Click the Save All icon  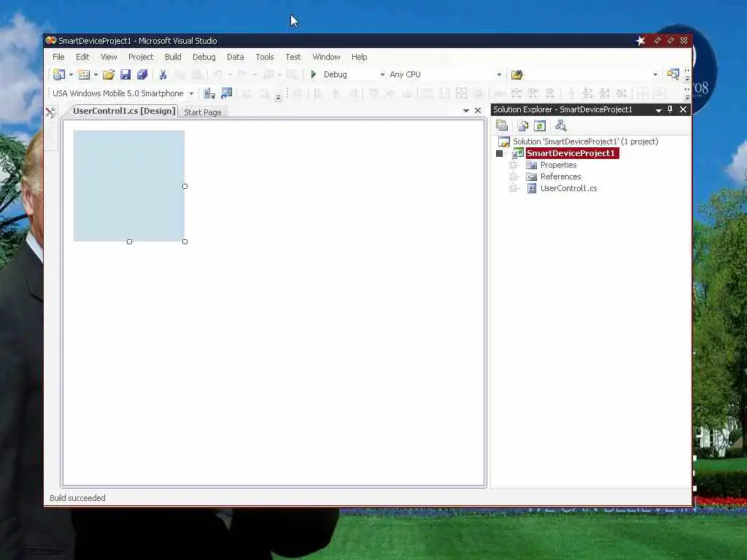(142, 74)
